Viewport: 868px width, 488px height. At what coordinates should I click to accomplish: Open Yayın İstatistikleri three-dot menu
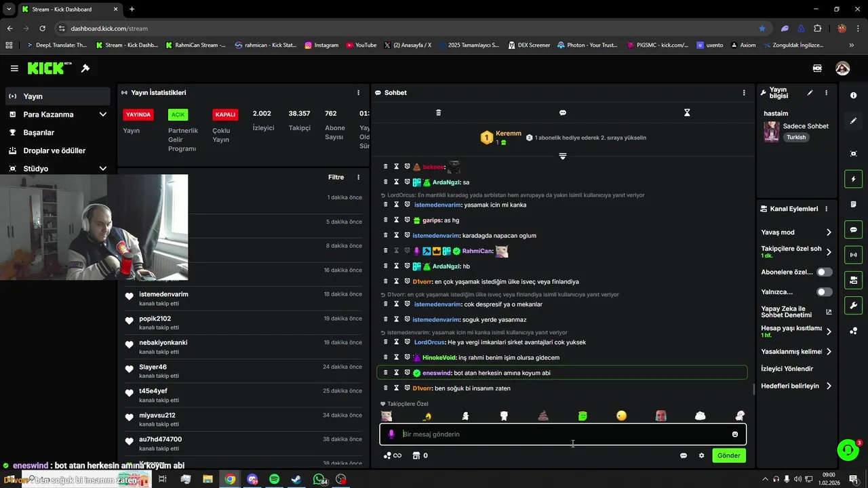pos(359,93)
